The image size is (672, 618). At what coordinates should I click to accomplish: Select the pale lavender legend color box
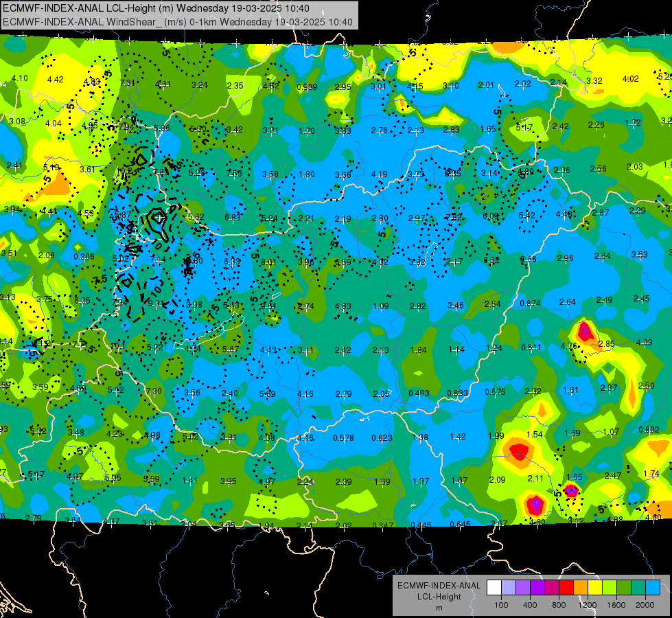click(x=509, y=587)
